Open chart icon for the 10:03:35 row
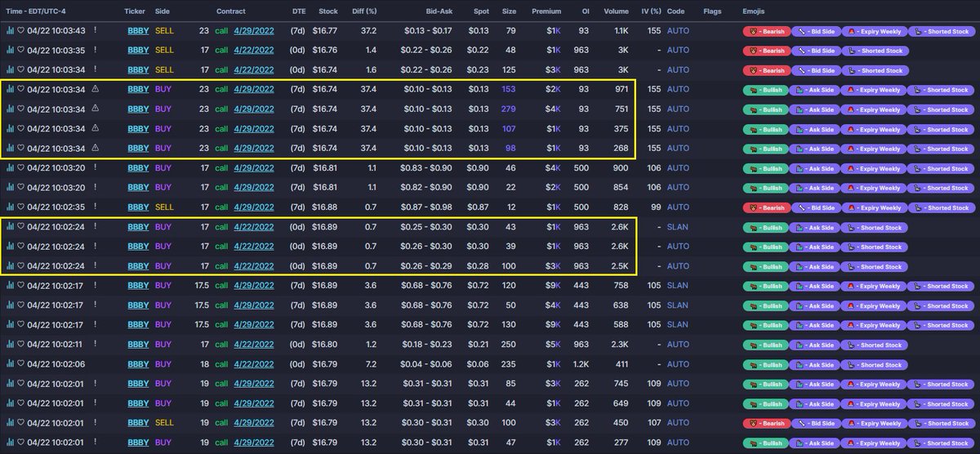Image resolution: width=980 pixels, height=454 pixels. point(10,51)
